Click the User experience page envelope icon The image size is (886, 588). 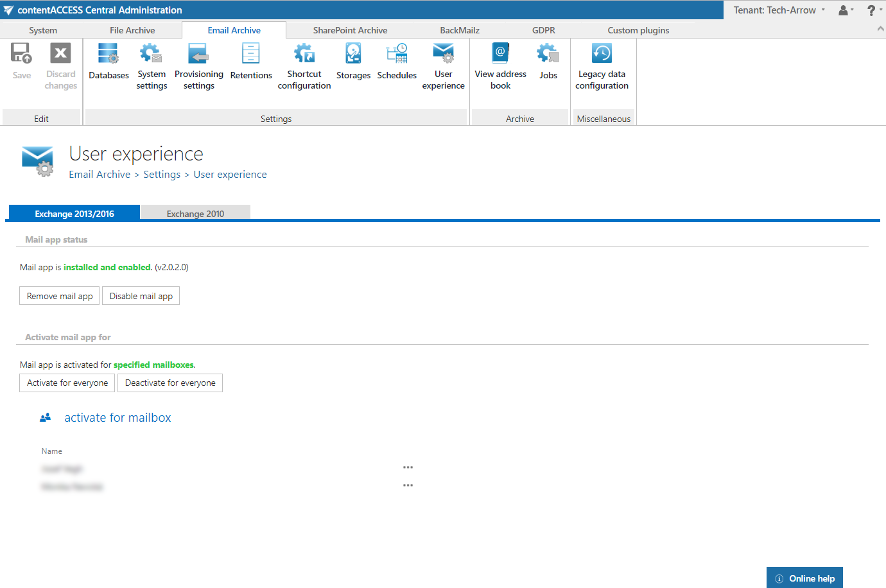37,161
